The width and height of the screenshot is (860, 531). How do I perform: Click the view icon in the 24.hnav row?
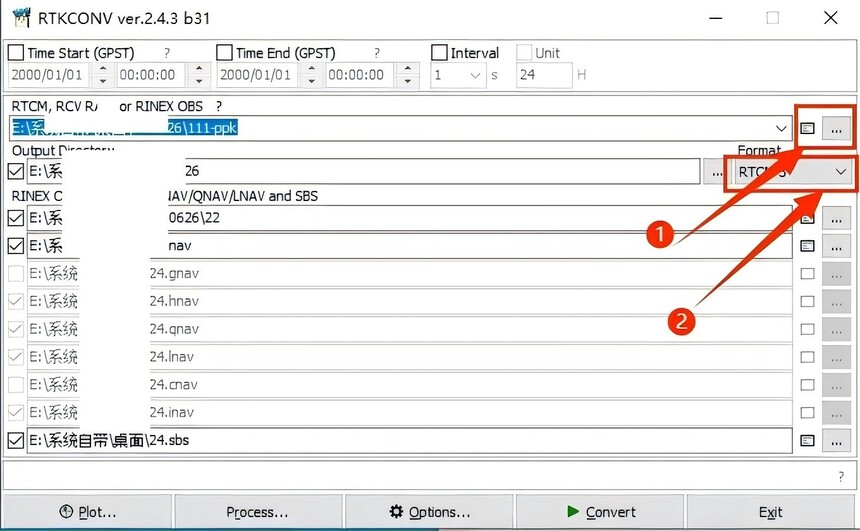[807, 302]
